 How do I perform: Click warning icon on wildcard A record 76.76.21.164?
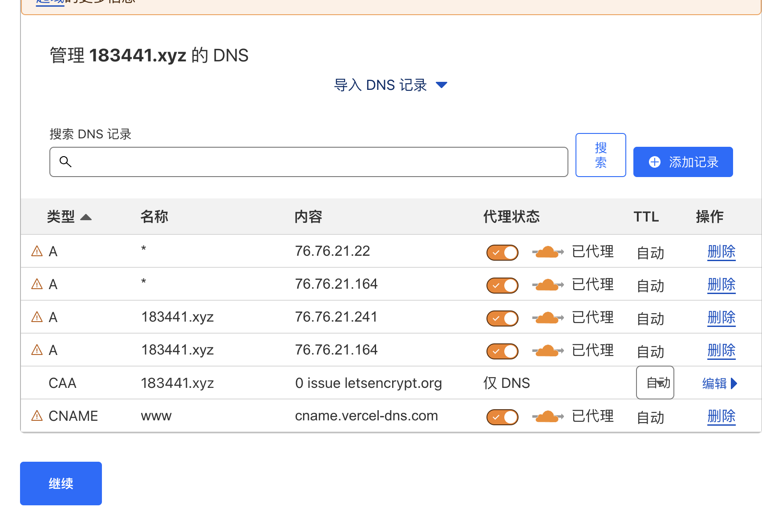(37, 284)
